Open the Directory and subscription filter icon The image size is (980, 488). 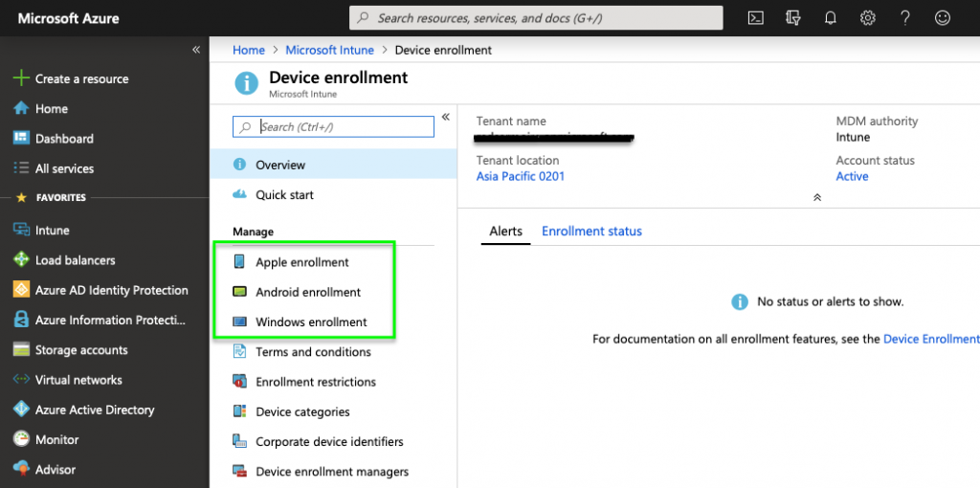(792, 18)
